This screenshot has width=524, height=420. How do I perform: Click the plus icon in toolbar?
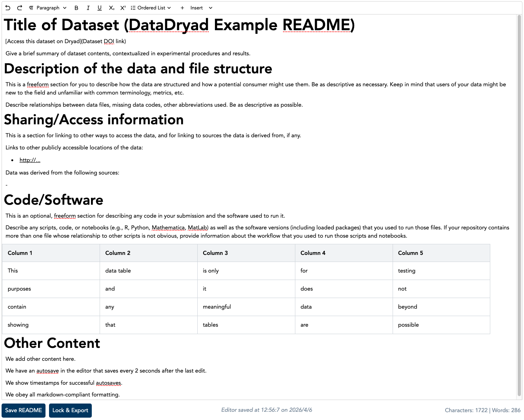coord(182,8)
